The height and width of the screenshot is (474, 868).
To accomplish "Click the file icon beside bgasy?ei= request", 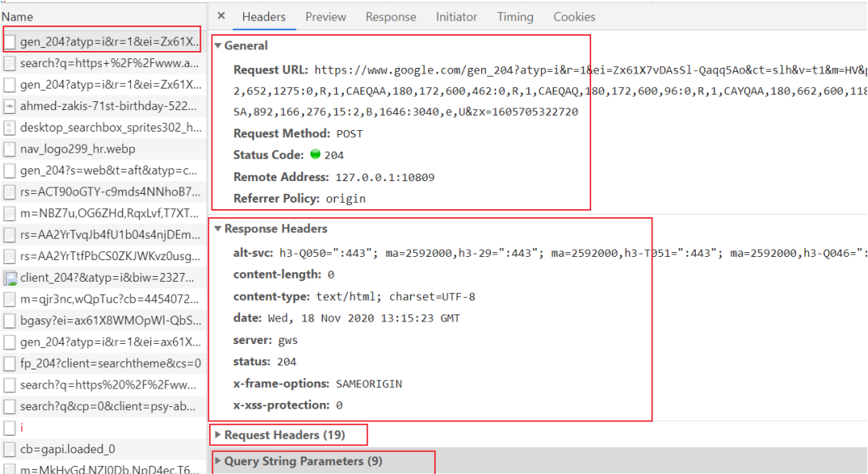I will (x=10, y=321).
